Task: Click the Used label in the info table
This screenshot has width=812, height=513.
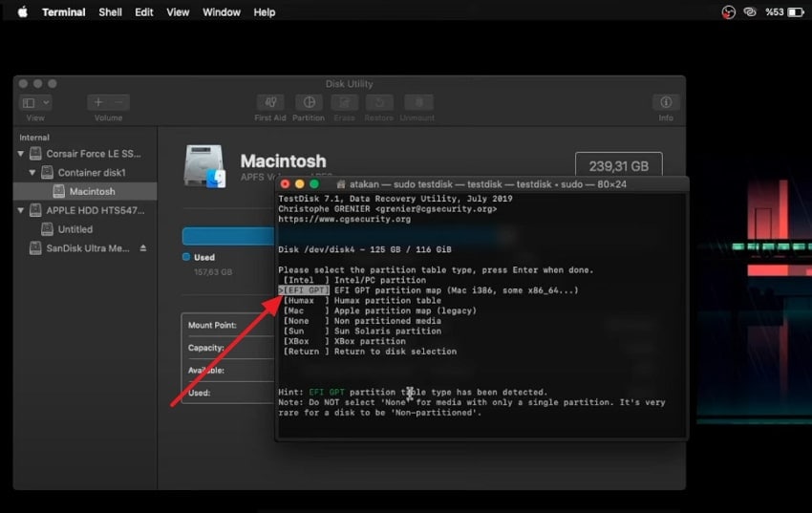Action: pos(199,393)
